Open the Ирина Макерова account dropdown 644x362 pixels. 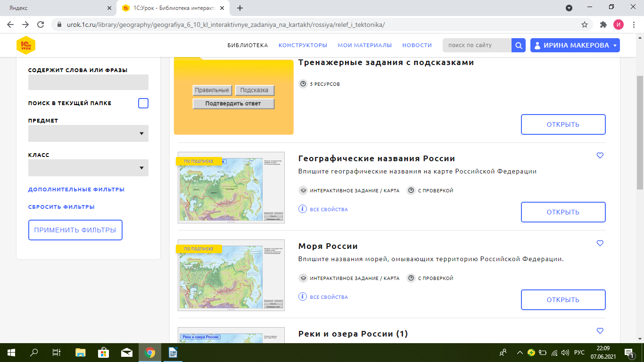(575, 45)
